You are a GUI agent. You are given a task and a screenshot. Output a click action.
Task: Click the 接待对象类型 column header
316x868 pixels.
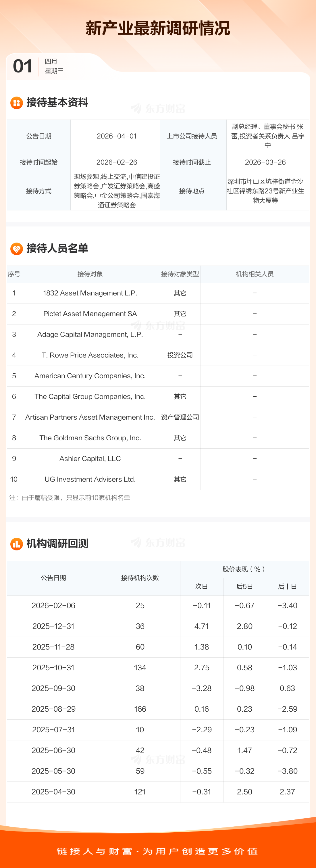pos(180,274)
